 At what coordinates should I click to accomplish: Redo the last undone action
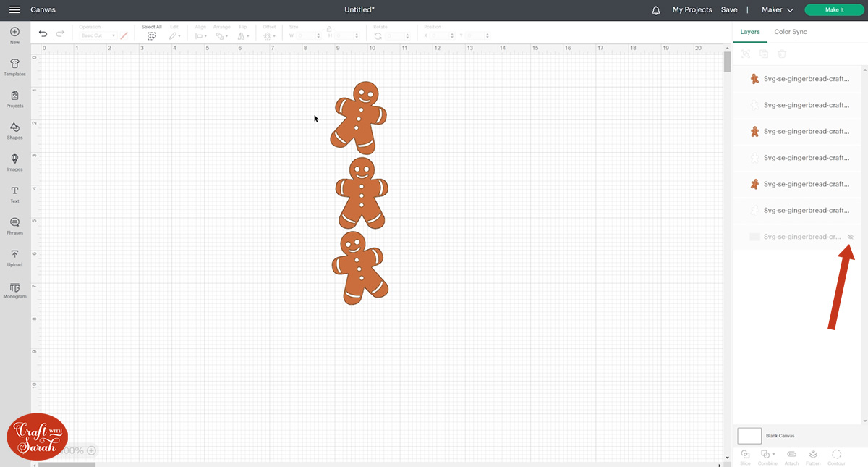click(x=60, y=33)
